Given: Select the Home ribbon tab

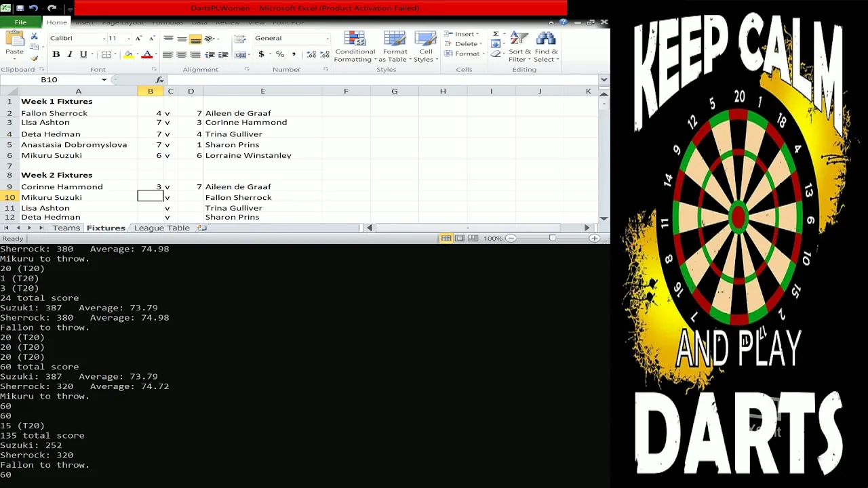Looking at the screenshot, I should point(56,22).
